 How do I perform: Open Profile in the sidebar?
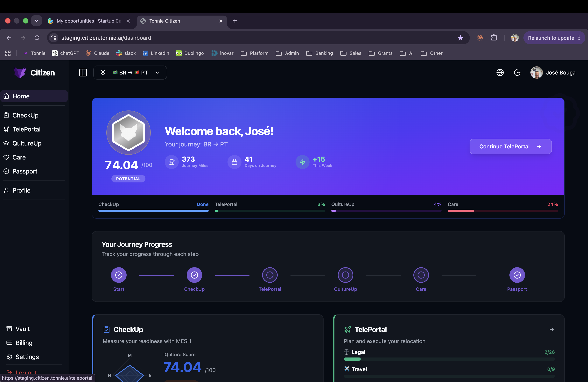click(34, 190)
